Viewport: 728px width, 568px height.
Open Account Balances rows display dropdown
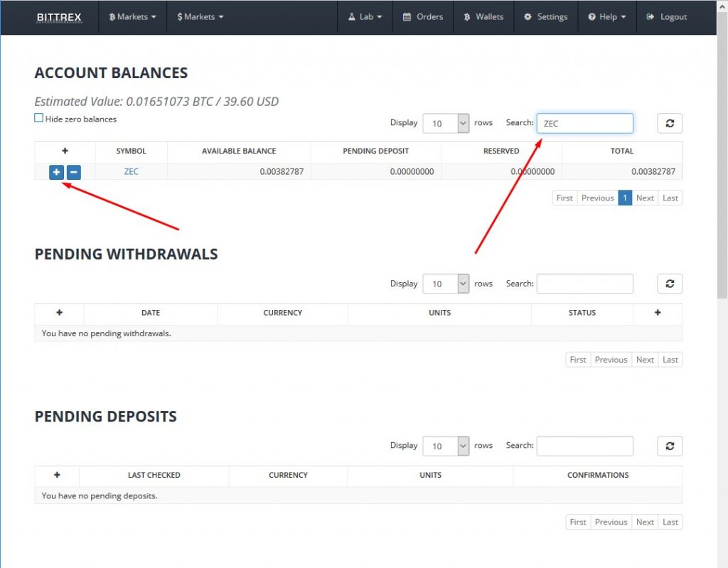point(446,123)
